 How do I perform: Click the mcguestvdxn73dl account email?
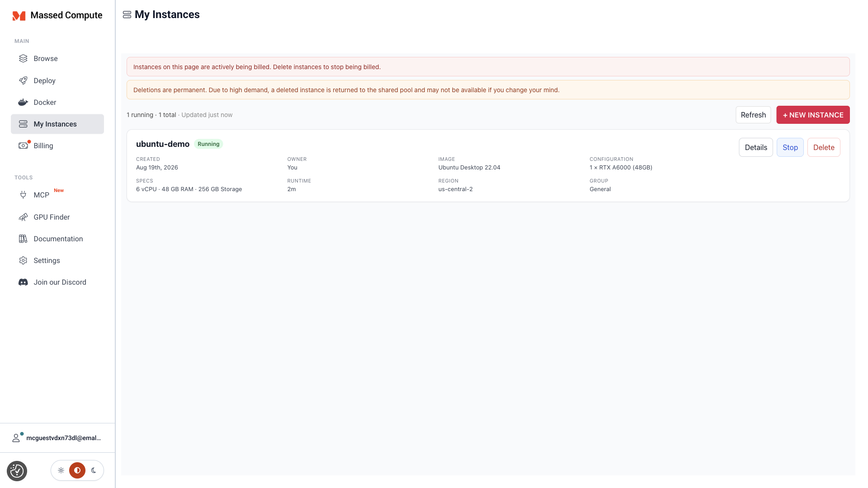[64, 438]
